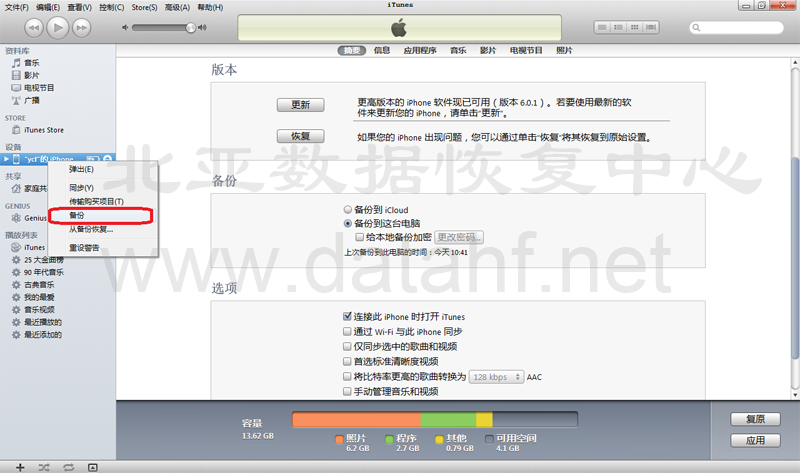Enable 通过 Wi-Fi 与此 iPhone 同步 checkbox
The image size is (800, 473).
point(347,332)
